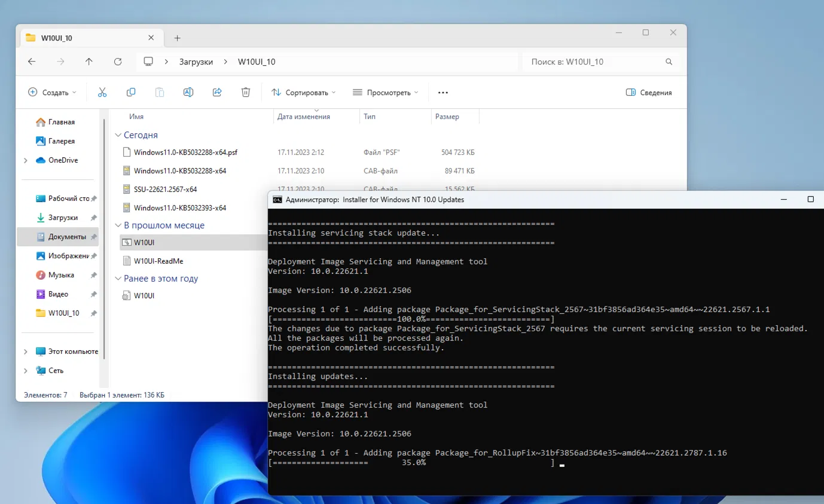Click the forward navigation arrow in Explorer
The width and height of the screenshot is (824, 504).
60,62
